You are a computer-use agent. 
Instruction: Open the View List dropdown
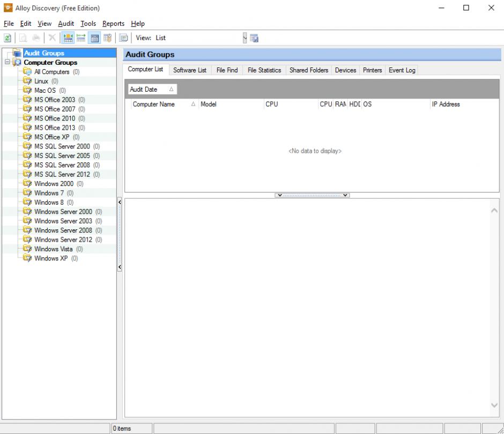coord(245,38)
